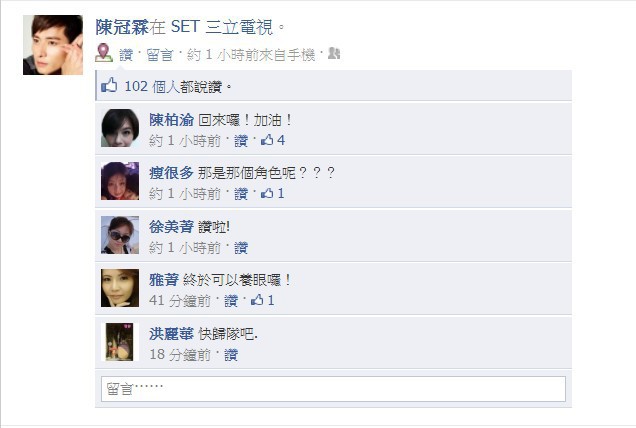Screen dimensions: 636x428
Task: Open 陳冠霖's profile picture
Action: pyautogui.click(x=53, y=45)
